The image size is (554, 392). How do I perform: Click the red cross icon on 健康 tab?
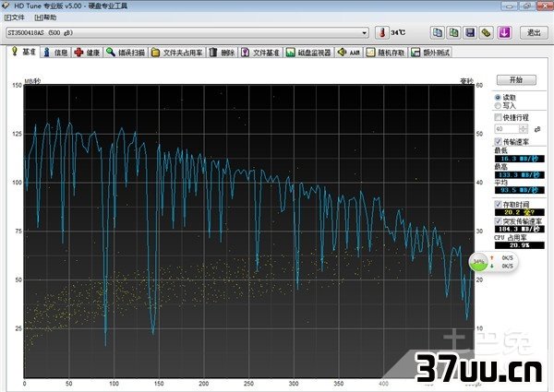click(78, 53)
